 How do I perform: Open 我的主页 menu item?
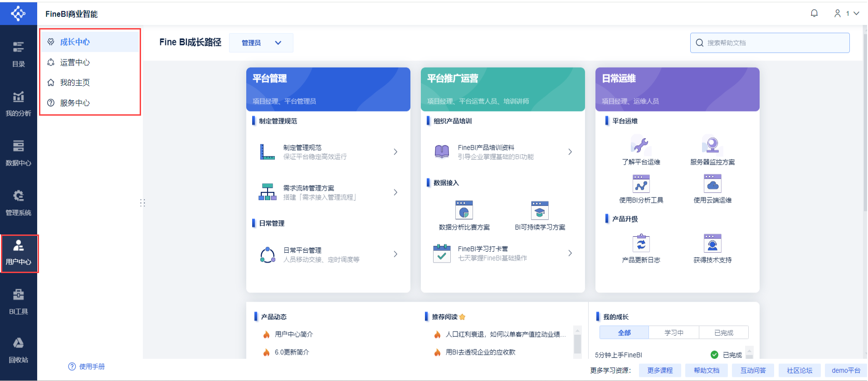point(90,83)
